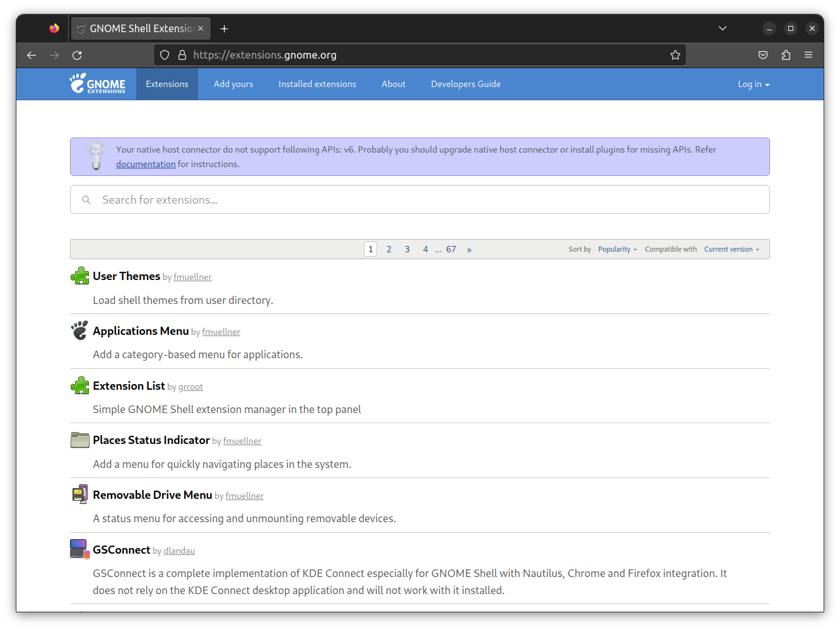The width and height of the screenshot is (840, 630).
Task: Open the GSConnect extension title
Action: (x=121, y=550)
